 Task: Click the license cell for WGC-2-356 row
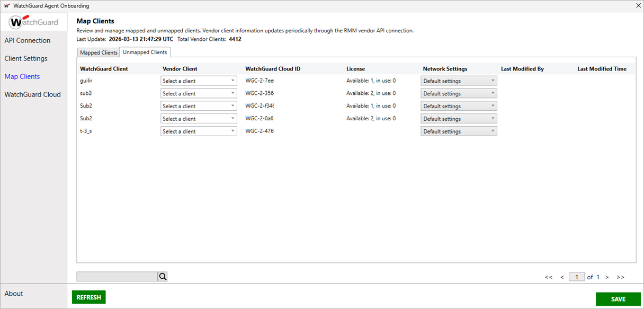coord(371,93)
